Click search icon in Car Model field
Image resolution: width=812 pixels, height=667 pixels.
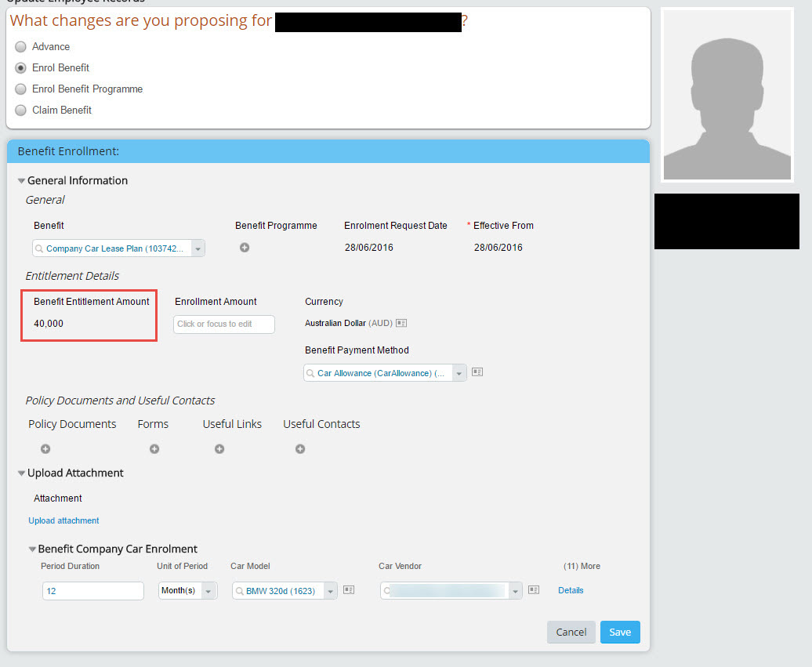[239, 591]
